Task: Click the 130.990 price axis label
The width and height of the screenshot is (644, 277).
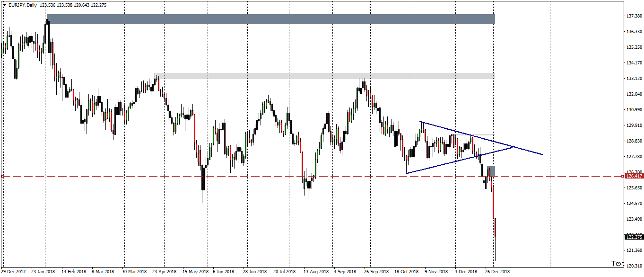Action: pyautogui.click(x=634, y=110)
